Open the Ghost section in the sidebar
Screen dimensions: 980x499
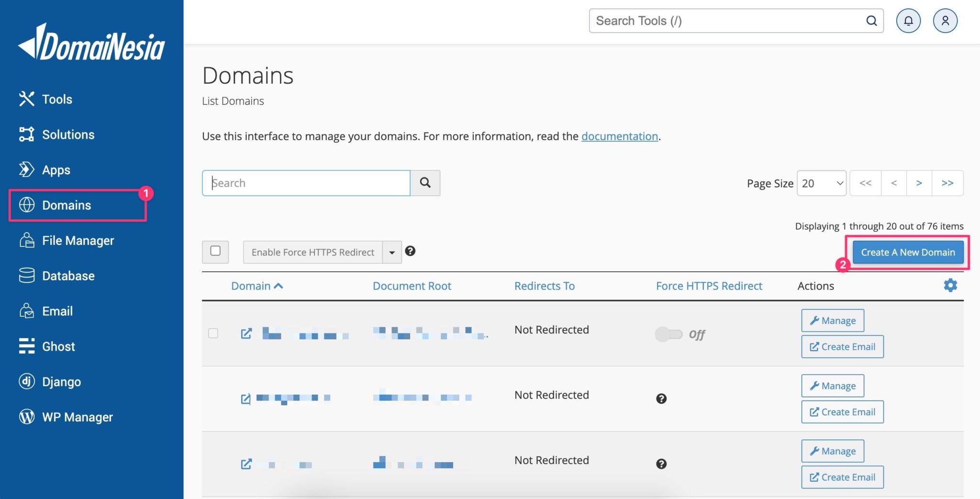[x=58, y=346]
